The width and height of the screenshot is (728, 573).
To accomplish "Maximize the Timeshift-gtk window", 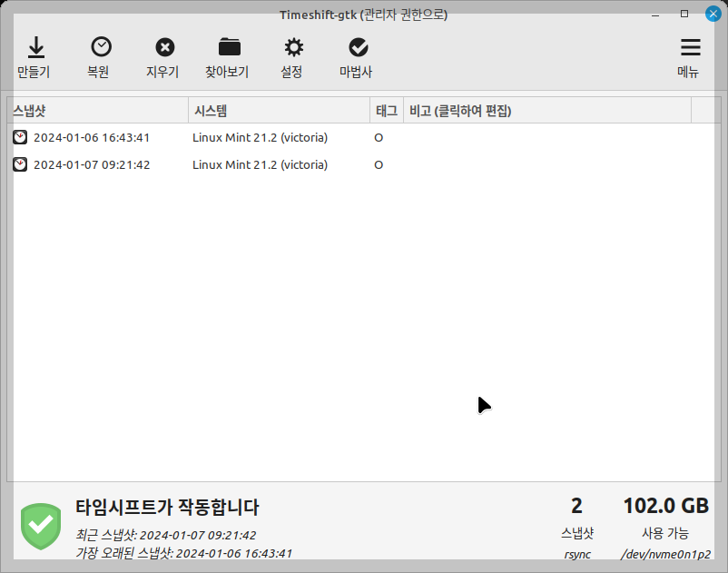I will (684, 14).
